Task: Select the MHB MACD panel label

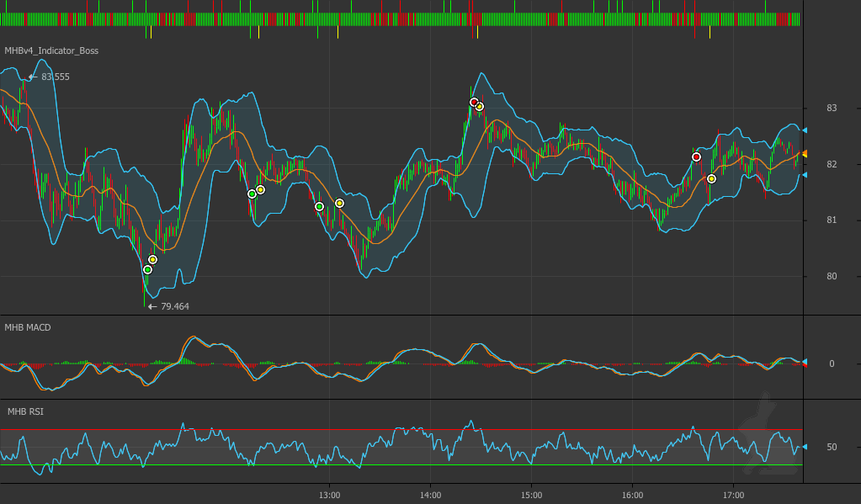Action: [28, 327]
